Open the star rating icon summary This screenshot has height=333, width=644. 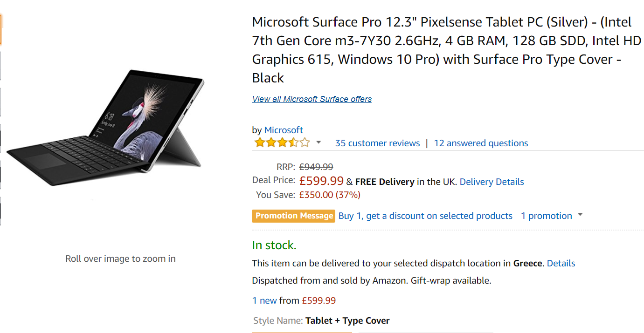point(282,143)
